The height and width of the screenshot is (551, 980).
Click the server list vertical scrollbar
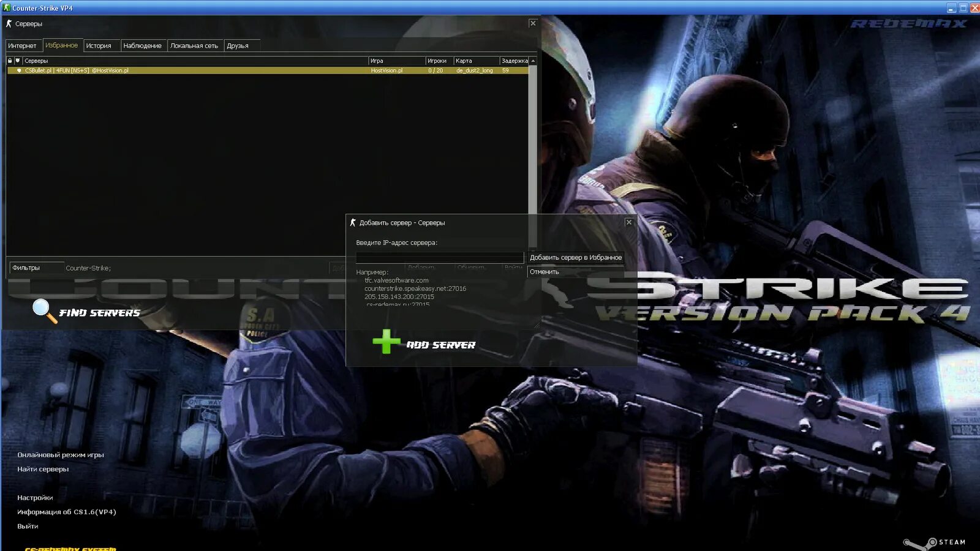pos(533,156)
